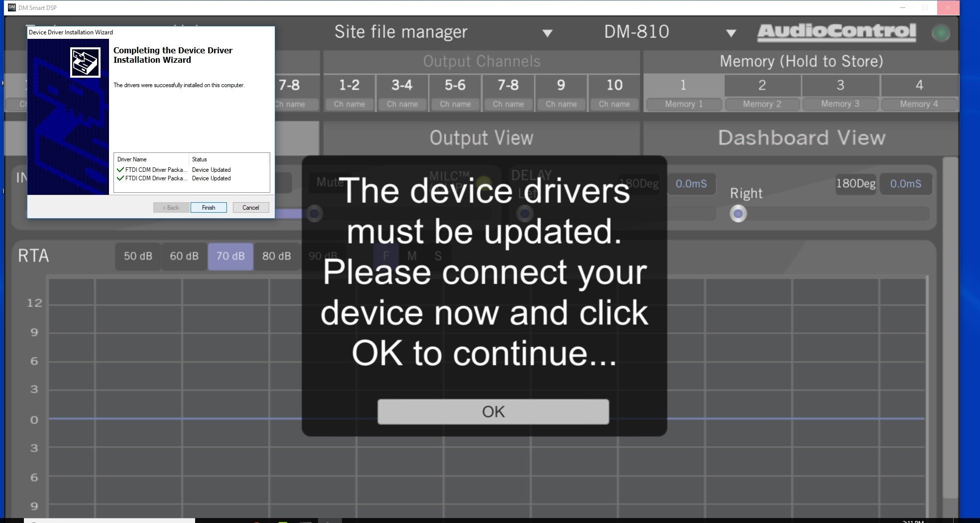Click the DM Smart DSP title bar icon
The image size is (980, 523).
coord(12,7)
